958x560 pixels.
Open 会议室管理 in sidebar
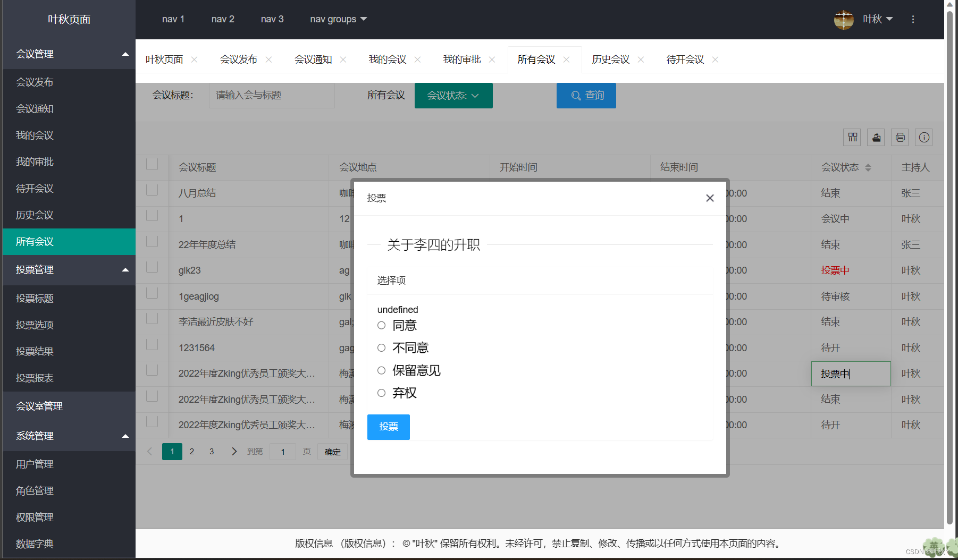[x=69, y=406]
